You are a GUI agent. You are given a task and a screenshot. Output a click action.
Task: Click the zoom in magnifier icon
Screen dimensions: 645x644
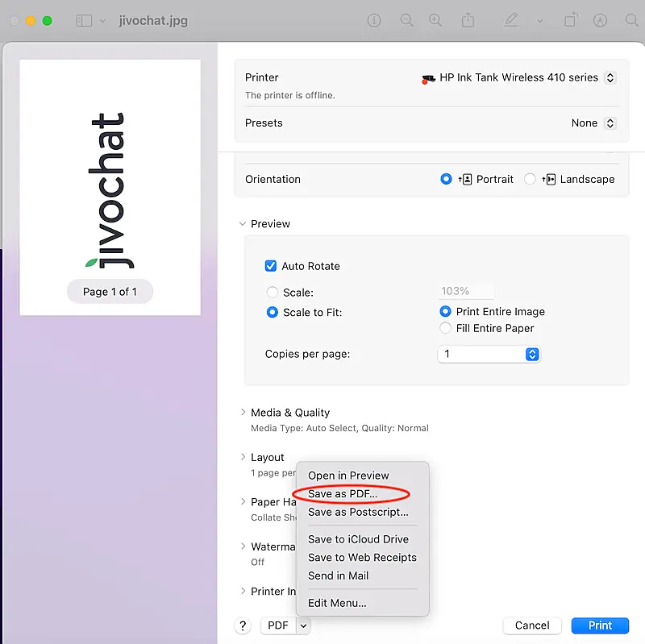coord(435,21)
